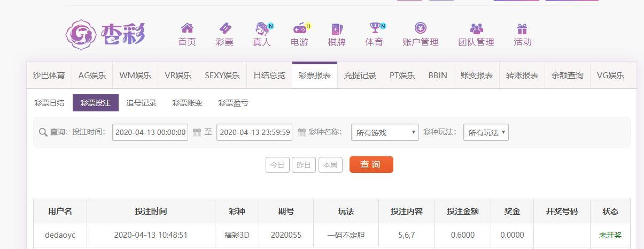Click the 期号 column header
The height and width of the screenshot is (249, 644).
[x=286, y=212]
